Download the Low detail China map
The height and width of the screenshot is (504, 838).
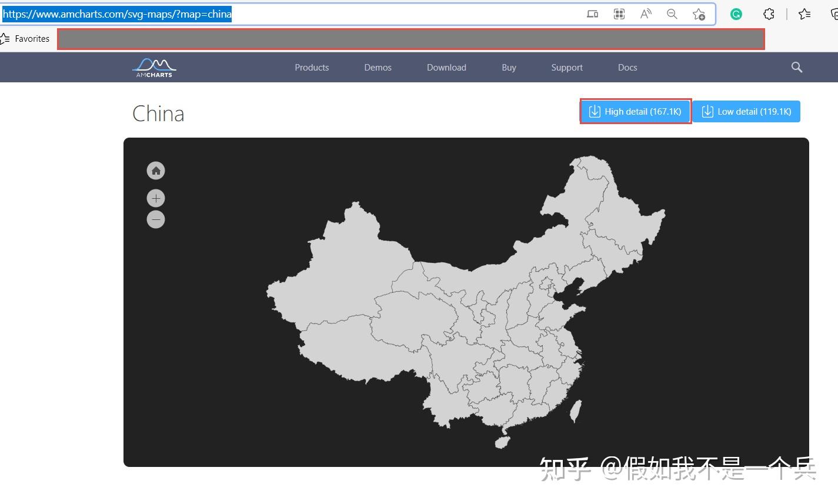click(746, 111)
